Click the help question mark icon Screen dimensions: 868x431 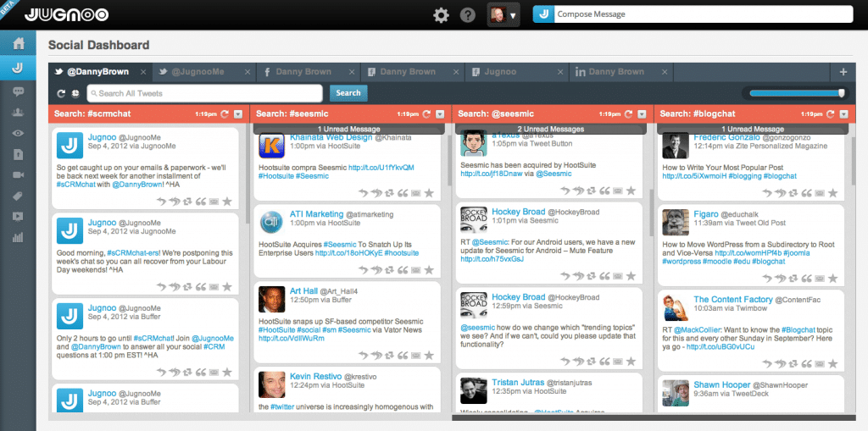467,15
